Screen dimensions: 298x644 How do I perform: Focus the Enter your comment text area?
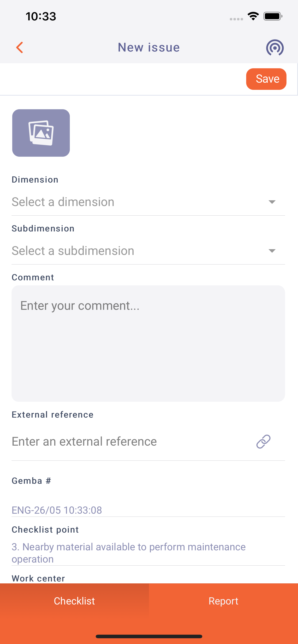point(148,344)
